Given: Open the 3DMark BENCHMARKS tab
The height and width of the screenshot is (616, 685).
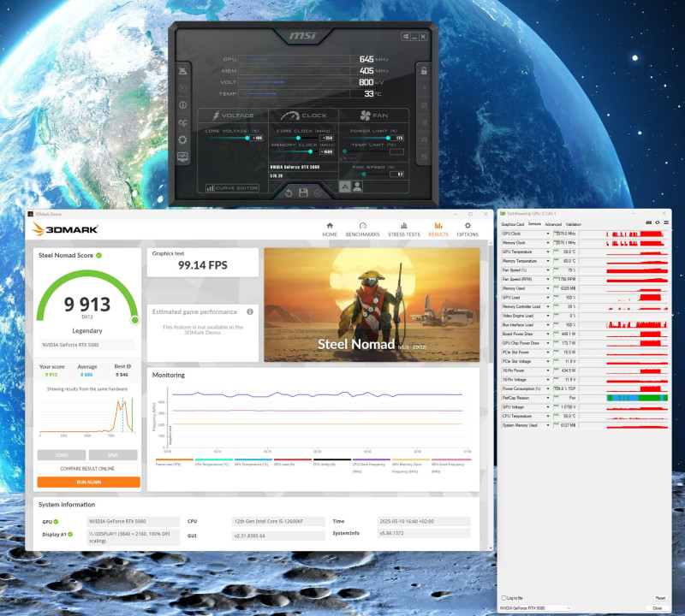Looking at the screenshot, I should point(362,229).
